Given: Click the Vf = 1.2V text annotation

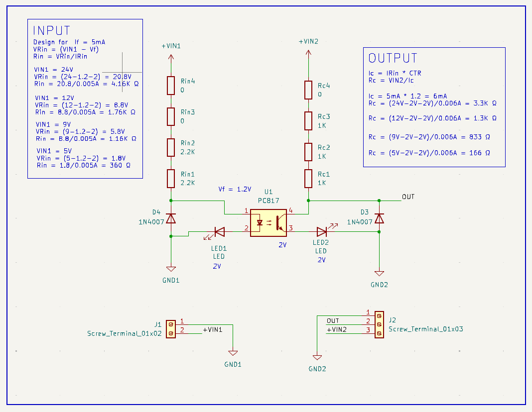Looking at the screenshot, I should coord(235,189).
